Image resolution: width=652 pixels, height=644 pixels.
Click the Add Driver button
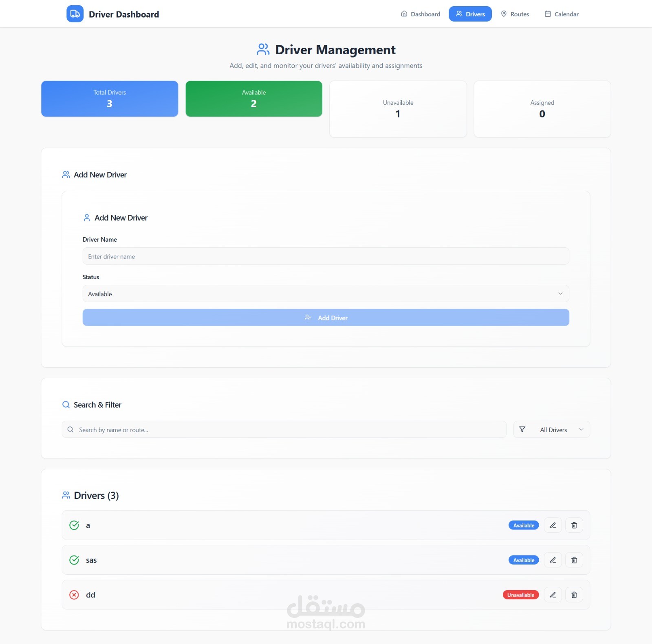(326, 318)
